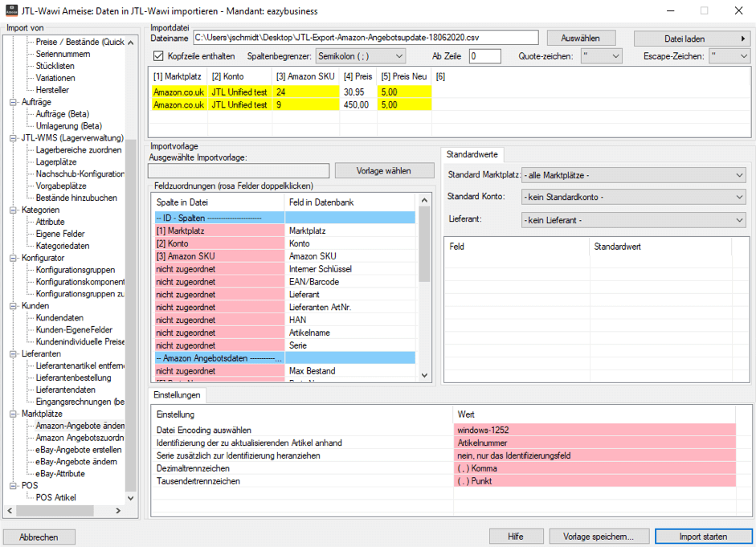The height and width of the screenshot is (547, 756).
Task: Select Variationen tree item
Action: (55, 78)
